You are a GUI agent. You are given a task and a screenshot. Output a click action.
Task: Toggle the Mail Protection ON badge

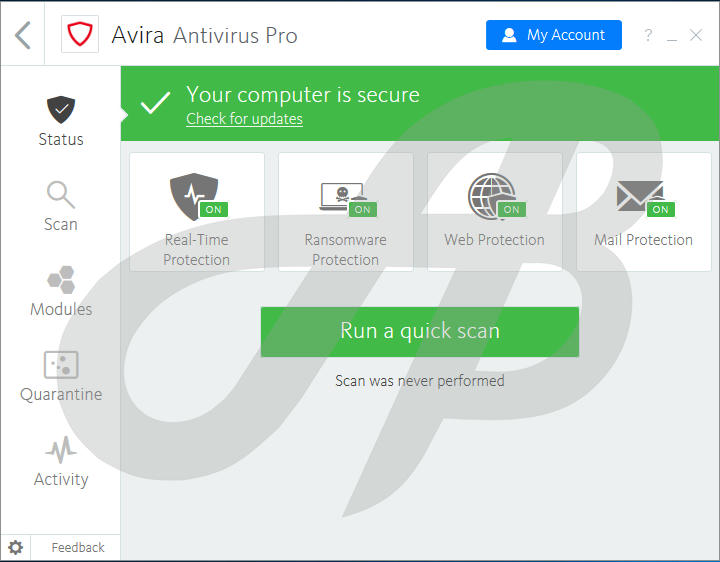point(661,209)
